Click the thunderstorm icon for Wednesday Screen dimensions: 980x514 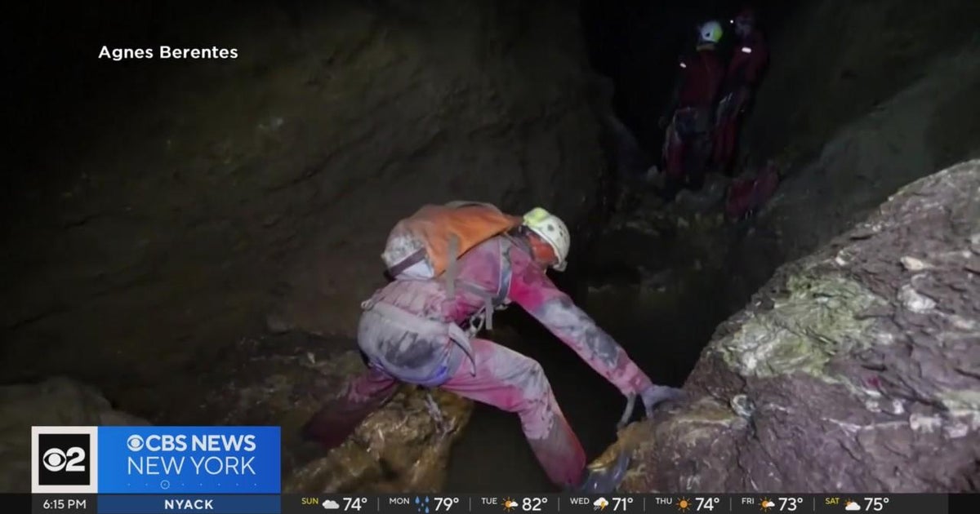pos(602,502)
